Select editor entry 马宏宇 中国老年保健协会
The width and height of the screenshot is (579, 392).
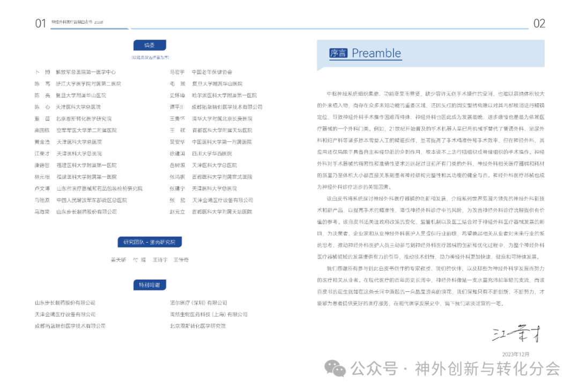(203, 72)
